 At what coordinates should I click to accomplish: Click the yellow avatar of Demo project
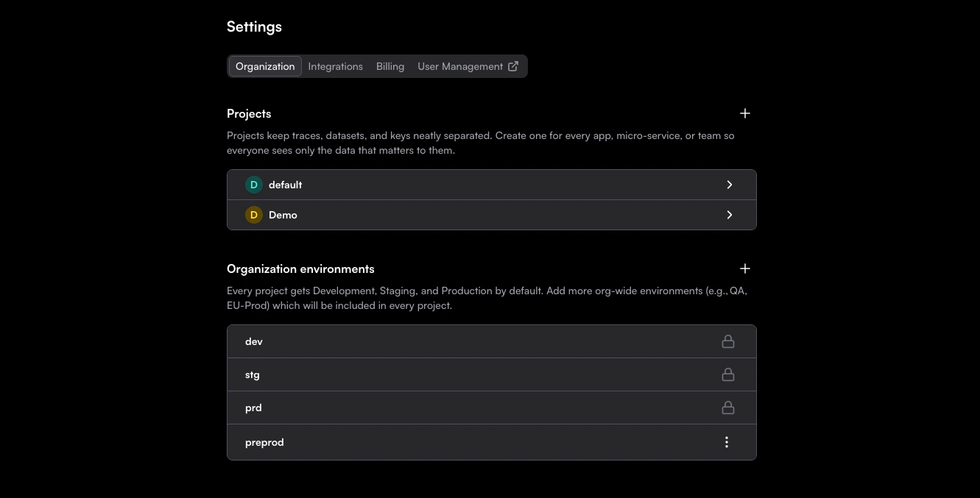(254, 215)
